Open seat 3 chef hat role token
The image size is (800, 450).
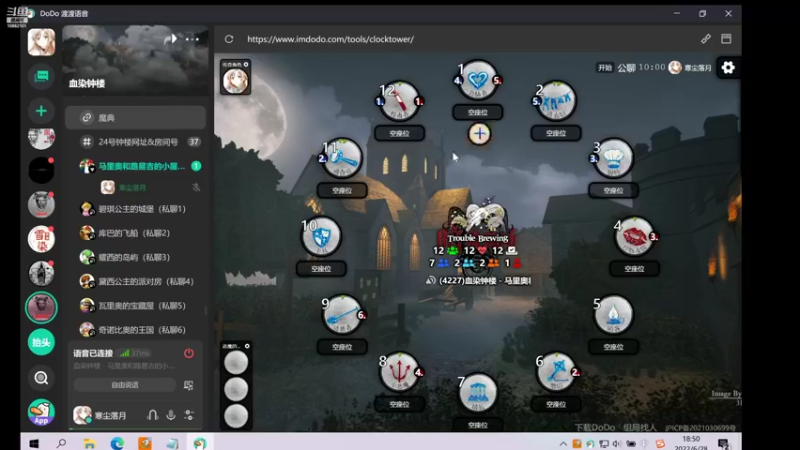(613, 158)
